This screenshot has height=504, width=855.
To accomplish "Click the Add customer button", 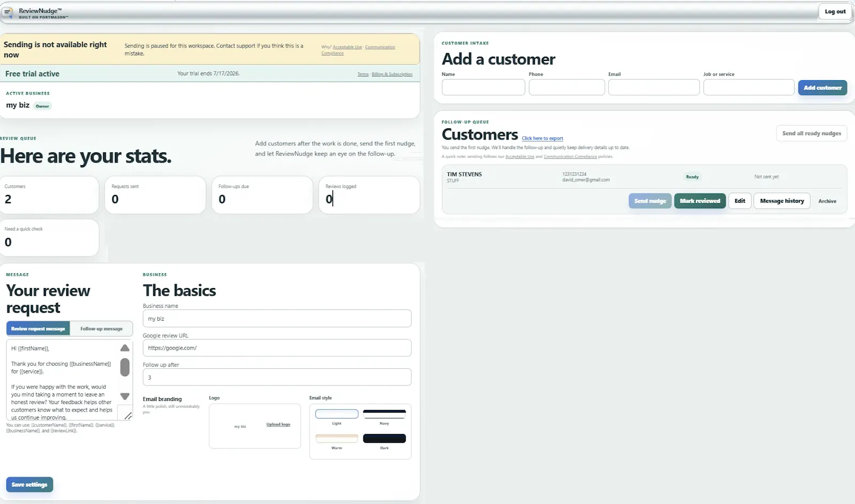I will coord(822,88).
